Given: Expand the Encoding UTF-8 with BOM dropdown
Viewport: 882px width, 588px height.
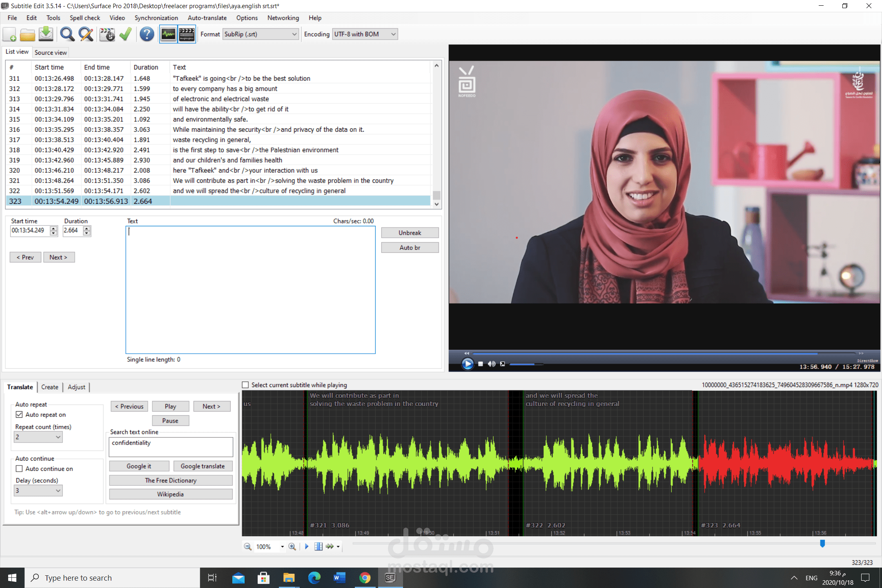Looking at the screenshot, I should coord(365,34).
